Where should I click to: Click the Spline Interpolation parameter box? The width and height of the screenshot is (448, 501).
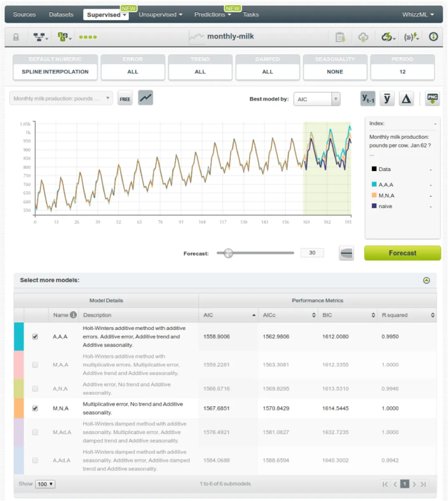tap(55, 68)
